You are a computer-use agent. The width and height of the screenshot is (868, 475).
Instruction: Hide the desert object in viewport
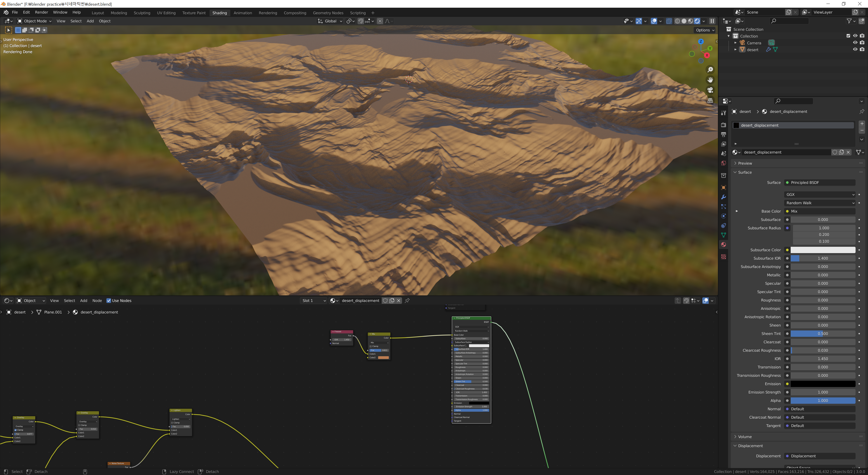[x=855, y=49]
